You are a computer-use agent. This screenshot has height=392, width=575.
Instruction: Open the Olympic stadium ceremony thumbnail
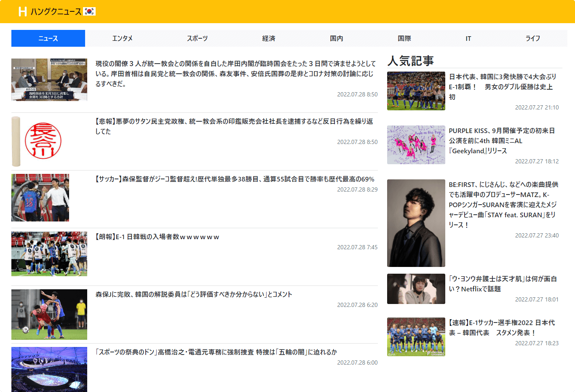click(x=49, y=369)
